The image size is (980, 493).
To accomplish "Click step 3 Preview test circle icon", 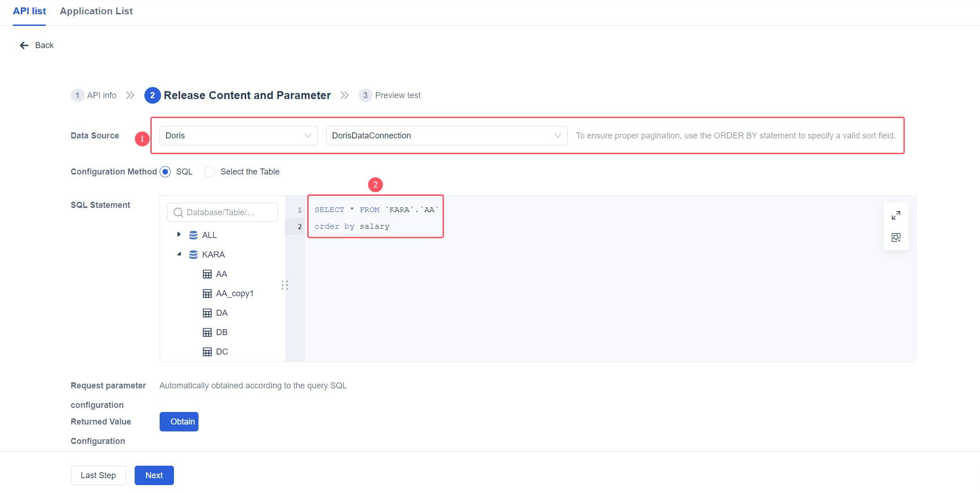I will pos(365,95).
